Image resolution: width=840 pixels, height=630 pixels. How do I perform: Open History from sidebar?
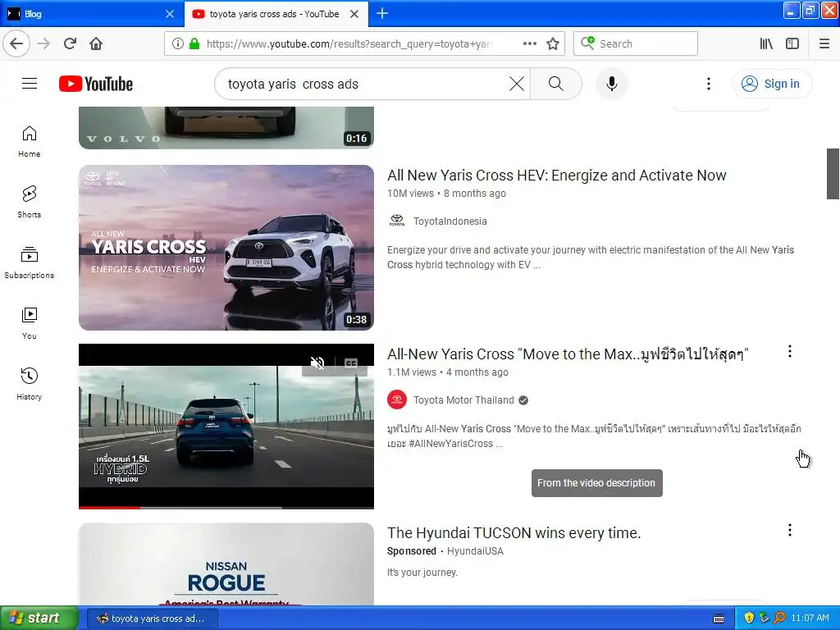click(x=29, y=384)
